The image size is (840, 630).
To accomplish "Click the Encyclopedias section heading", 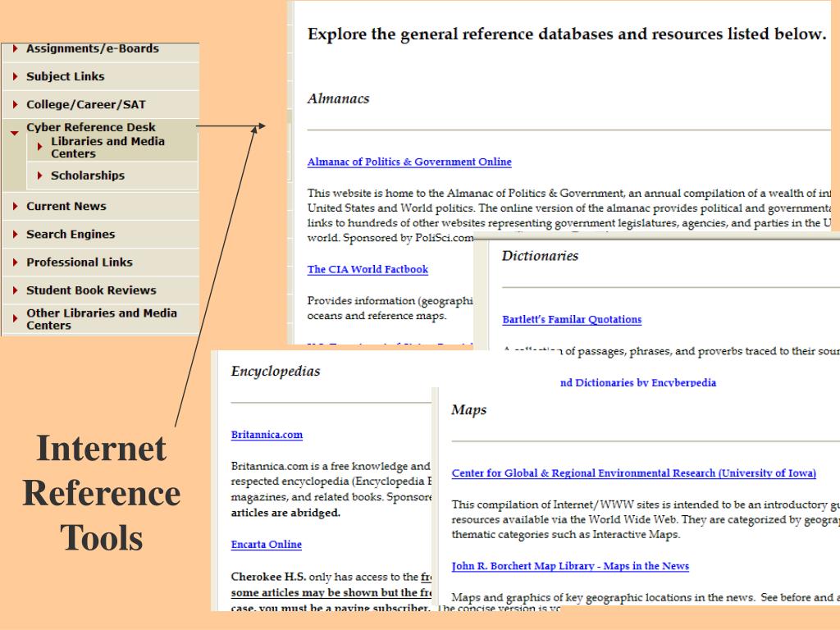I will click(276, 372).
